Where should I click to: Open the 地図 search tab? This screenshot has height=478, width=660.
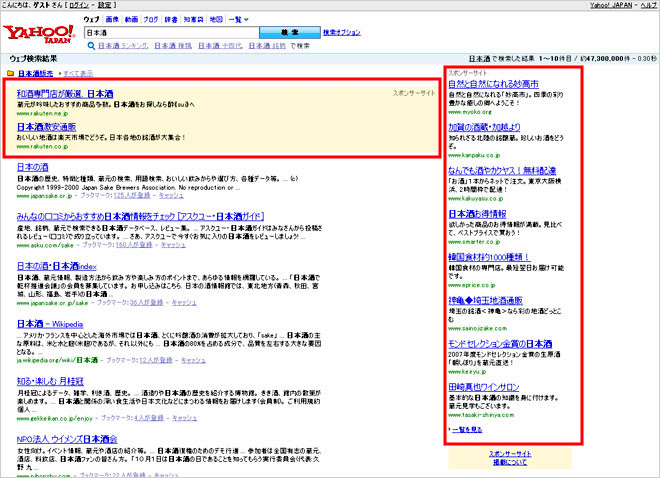tap(216, 19)
